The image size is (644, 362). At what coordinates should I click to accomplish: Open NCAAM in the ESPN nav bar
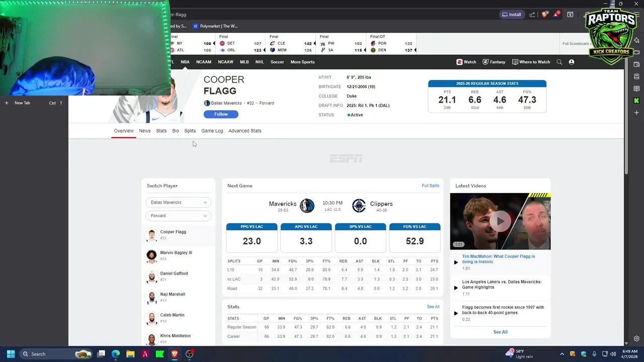[204, 62]
